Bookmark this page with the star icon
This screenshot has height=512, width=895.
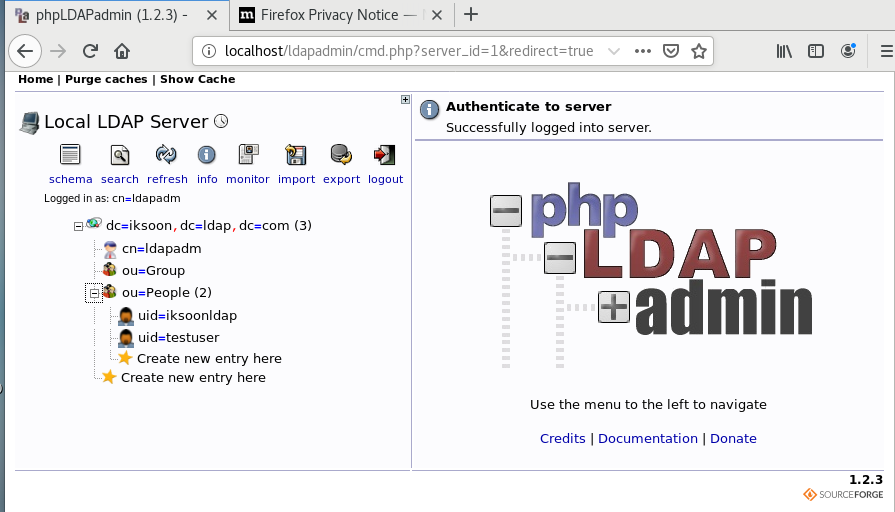click(699, 51)
